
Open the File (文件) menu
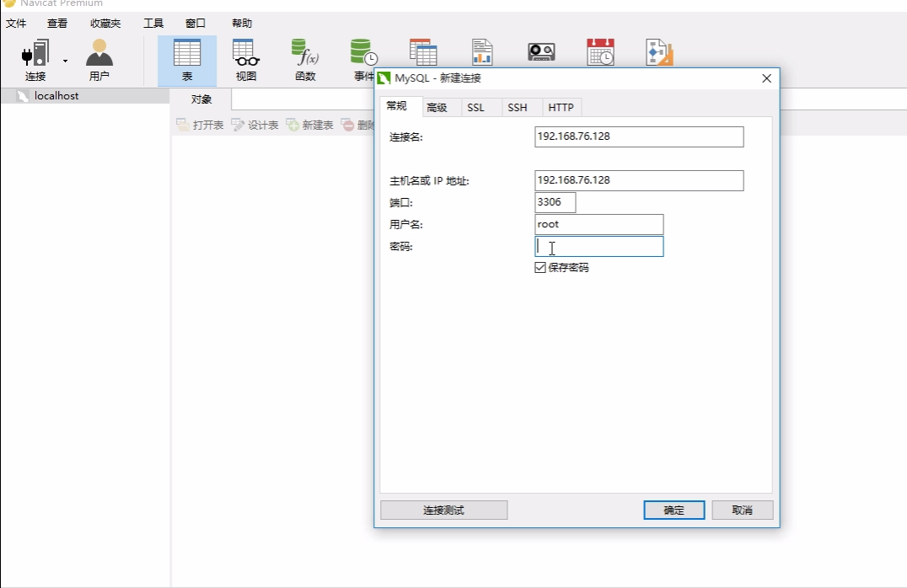tap(16, 23)
